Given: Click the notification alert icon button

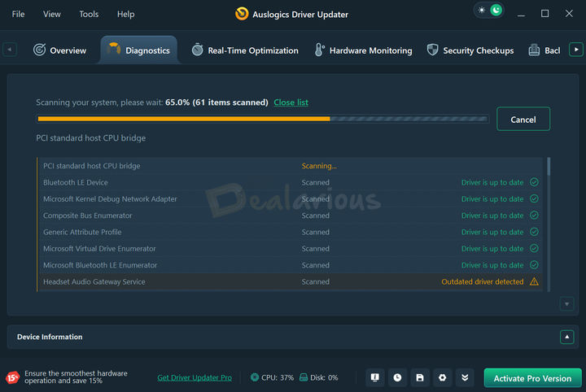Looking at the screenshot, I should pyautogui.click(x=375, y=377).
